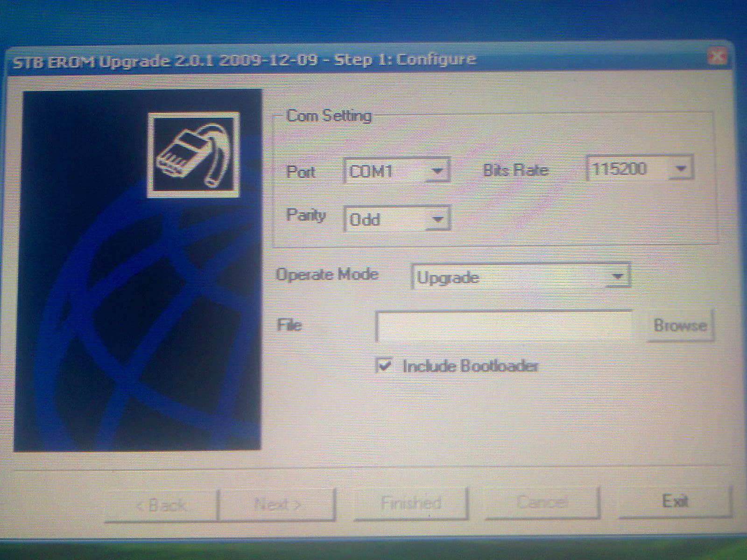Click the Parity label
This screenshot has height=560, width=747.
tap(306, 215)
